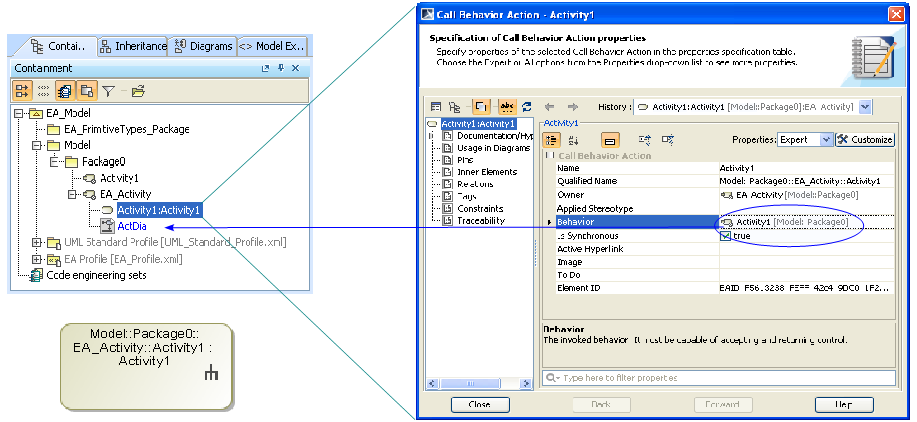The width and height of the screenshot is (917, 422).
Task: Click the Close button in the dialog
Action: 480,404
